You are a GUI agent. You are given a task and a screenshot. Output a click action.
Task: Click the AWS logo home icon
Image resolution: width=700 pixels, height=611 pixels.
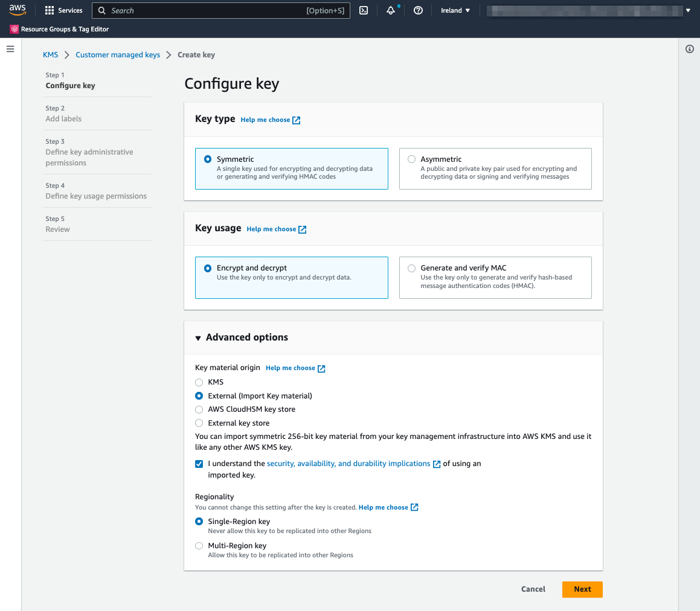click(x=18, y=10)
